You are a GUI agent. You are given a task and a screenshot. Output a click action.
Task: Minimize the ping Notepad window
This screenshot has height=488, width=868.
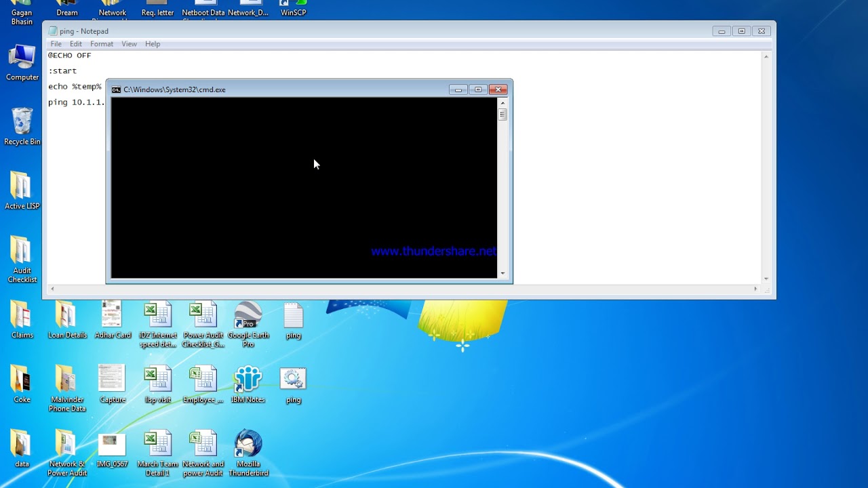tap(722, 31)
